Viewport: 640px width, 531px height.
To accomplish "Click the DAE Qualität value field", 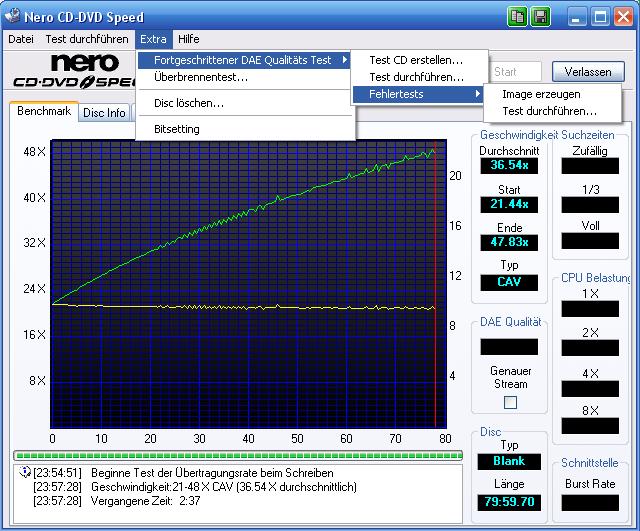I will tap(509, 347).
